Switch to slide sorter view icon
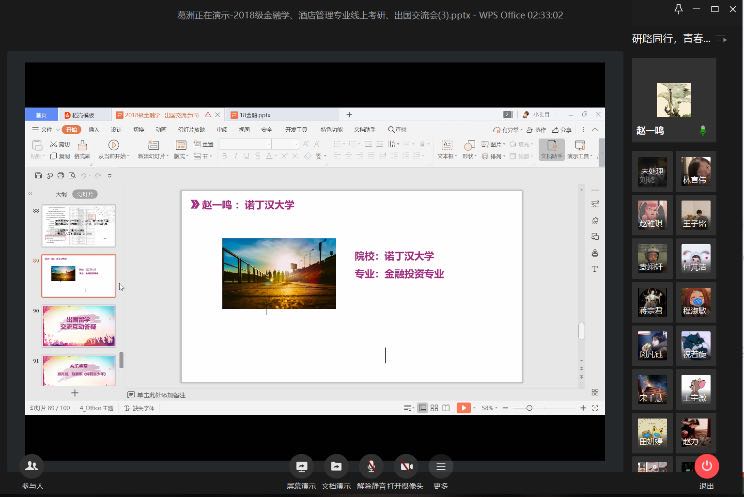This screenshot has width=744, height=497. tap(434, 408)
